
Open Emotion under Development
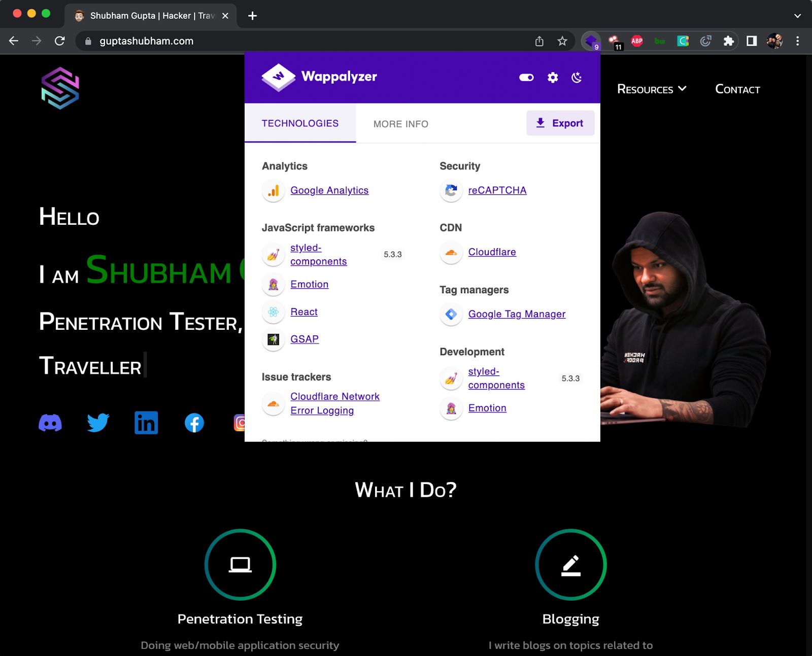pos(487,408)
